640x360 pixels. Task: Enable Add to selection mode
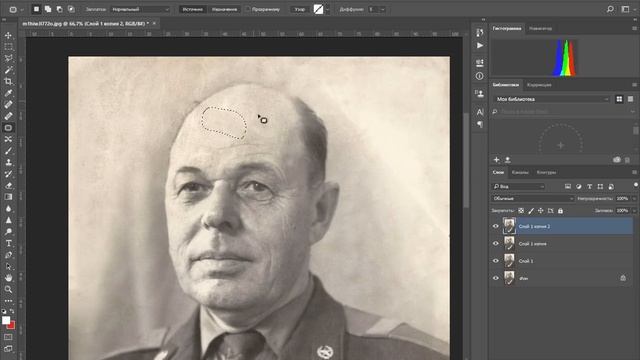[48, 9]
